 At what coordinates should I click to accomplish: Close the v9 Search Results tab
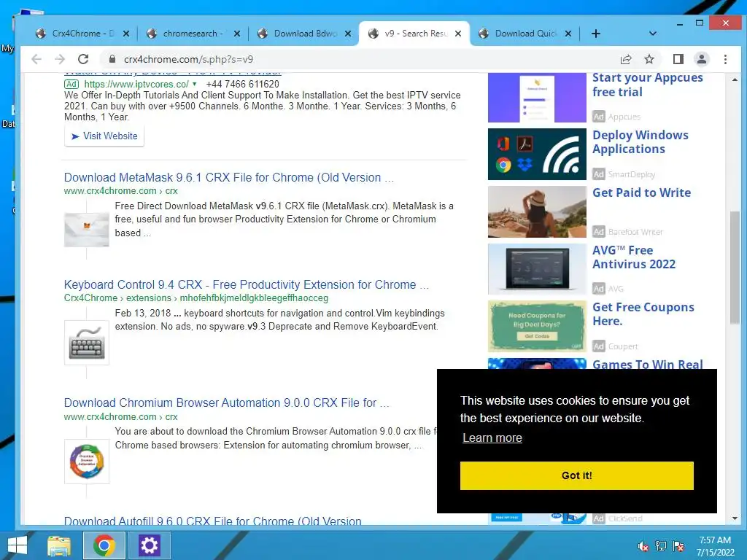(x=458, y=34)
